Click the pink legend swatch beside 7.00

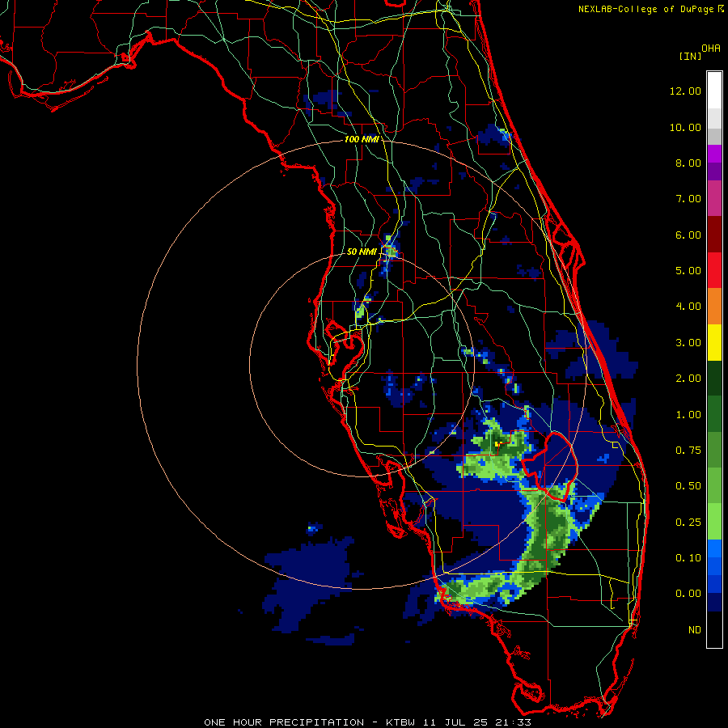(714, 198)
